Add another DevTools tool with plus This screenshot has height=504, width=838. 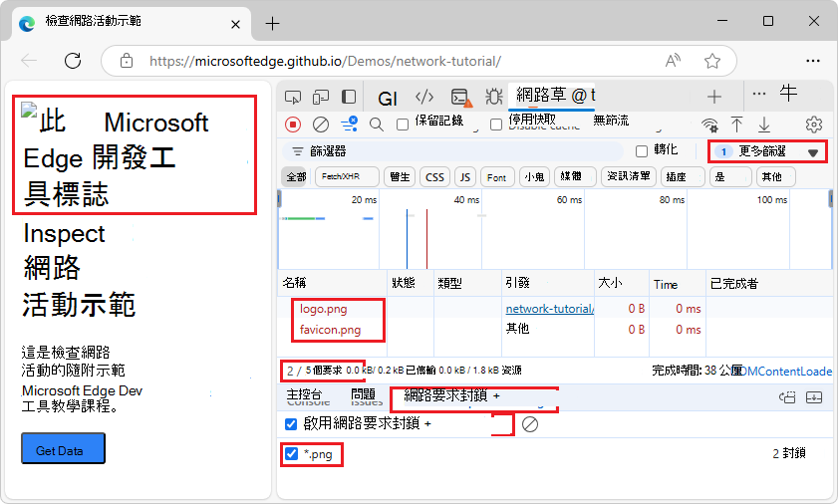(714, 97)
